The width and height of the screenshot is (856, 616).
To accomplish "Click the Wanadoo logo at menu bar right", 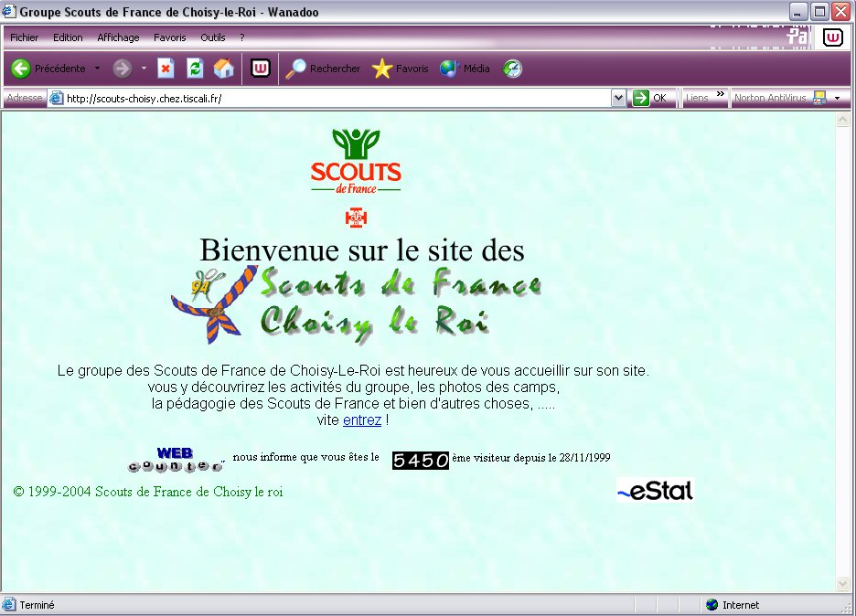I will pyautogui.click(x=832, y=37).
